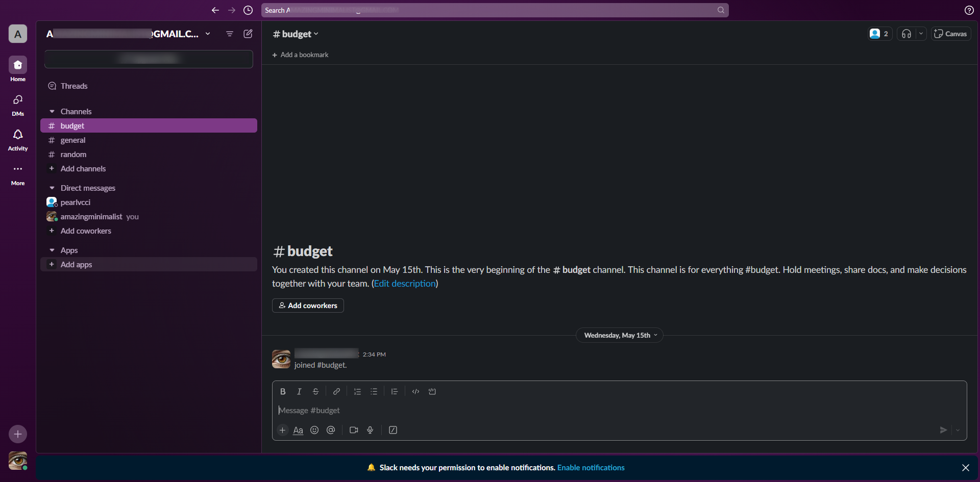Open the emoji picker

(x=314, y=430)
